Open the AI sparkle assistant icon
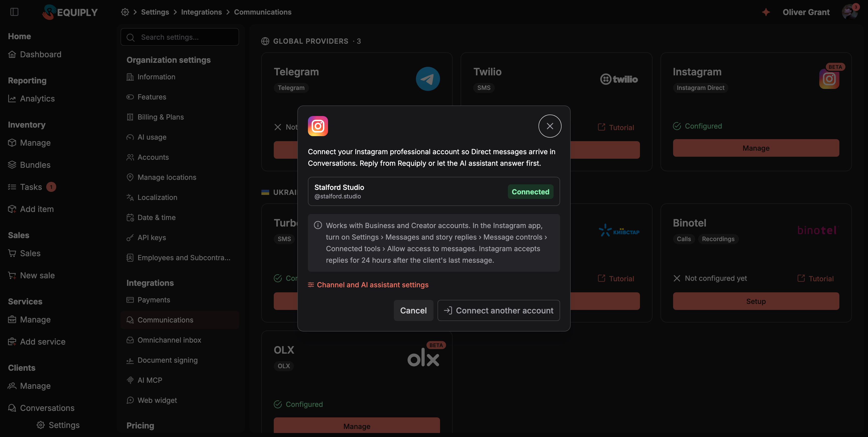This screenshot has height=437, width=868. point(766,12)
